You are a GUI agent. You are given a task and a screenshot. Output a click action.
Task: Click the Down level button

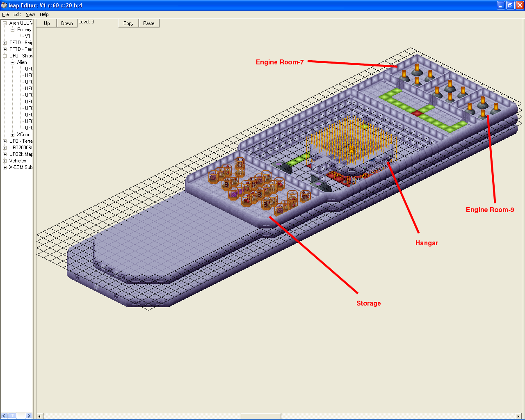click(x=67, y=23)
